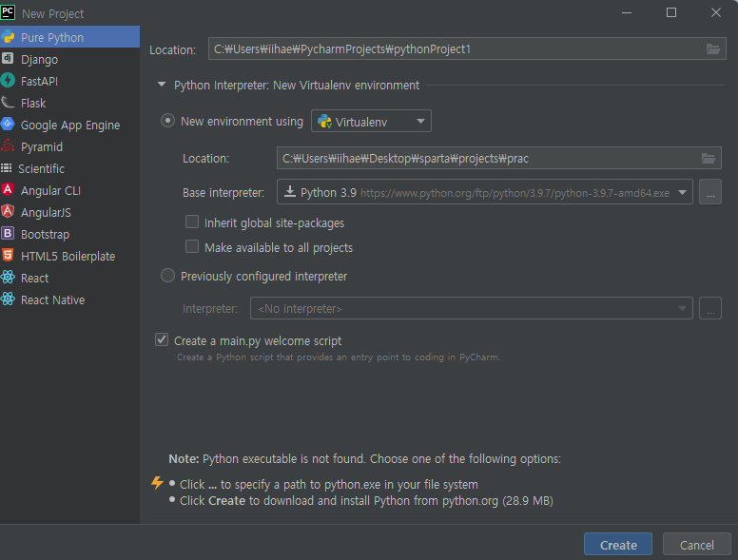
Task: Choose FastAPI from project list
Action: [69, 81]
